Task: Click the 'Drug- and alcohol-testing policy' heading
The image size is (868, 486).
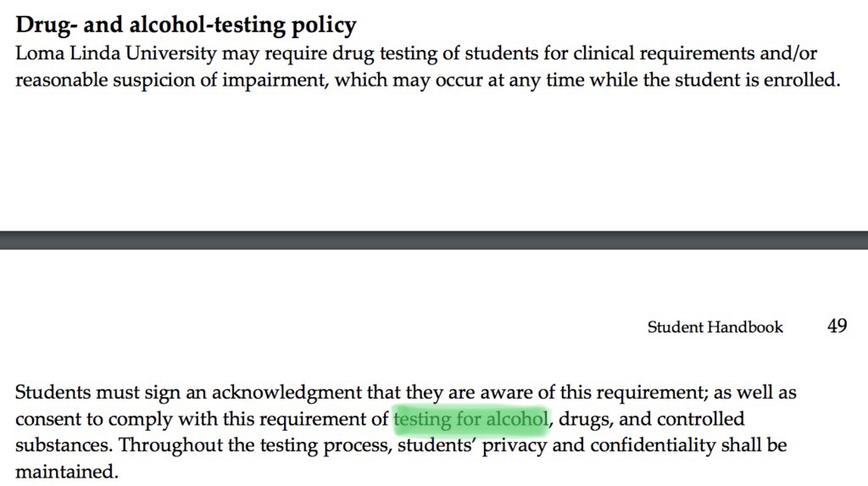Action: [x=186, y=25]
